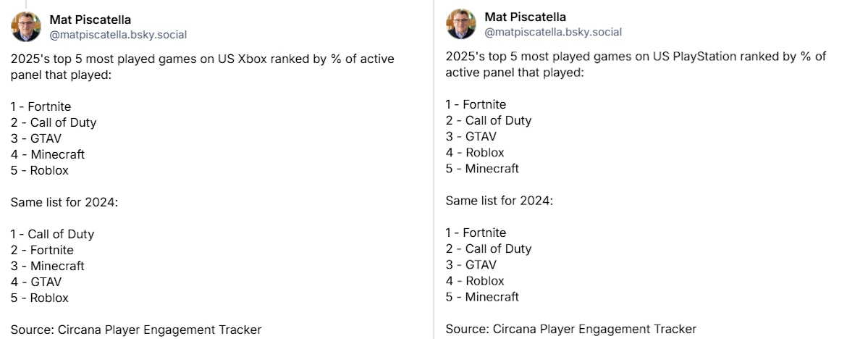
Task: Select "3 - Minecraft" in the Xbox post
Action: coord(48,266)
